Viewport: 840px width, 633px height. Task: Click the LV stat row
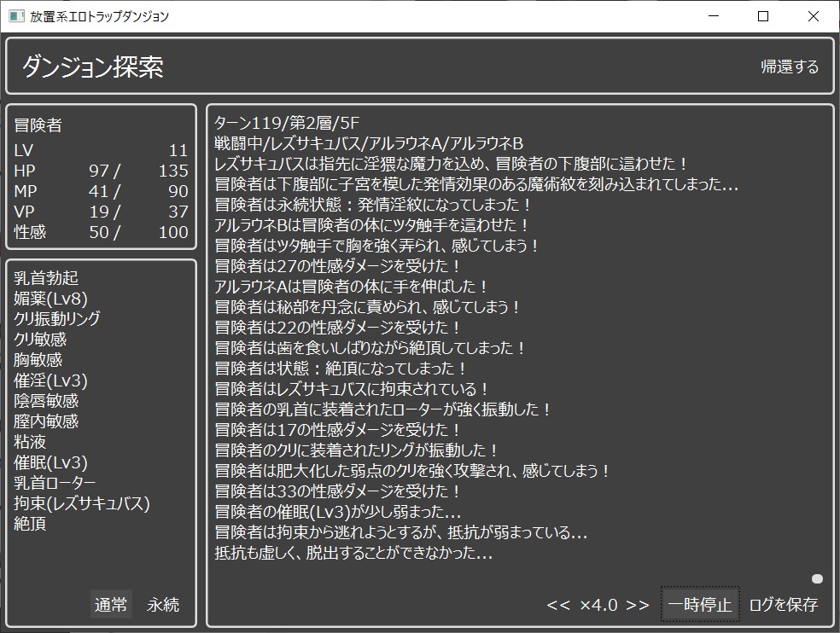pos(101,150)
